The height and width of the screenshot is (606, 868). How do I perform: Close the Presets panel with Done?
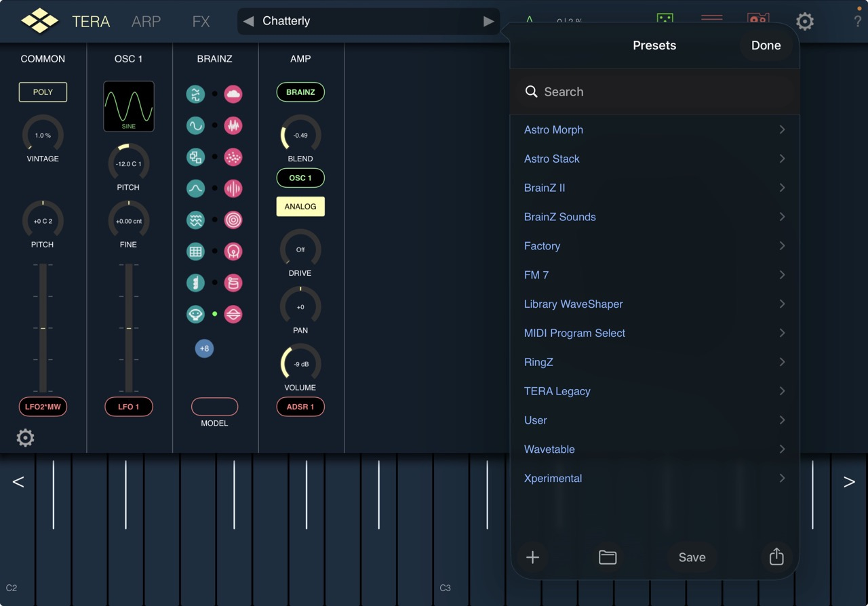pyautogui.click(x=766, y=45)
